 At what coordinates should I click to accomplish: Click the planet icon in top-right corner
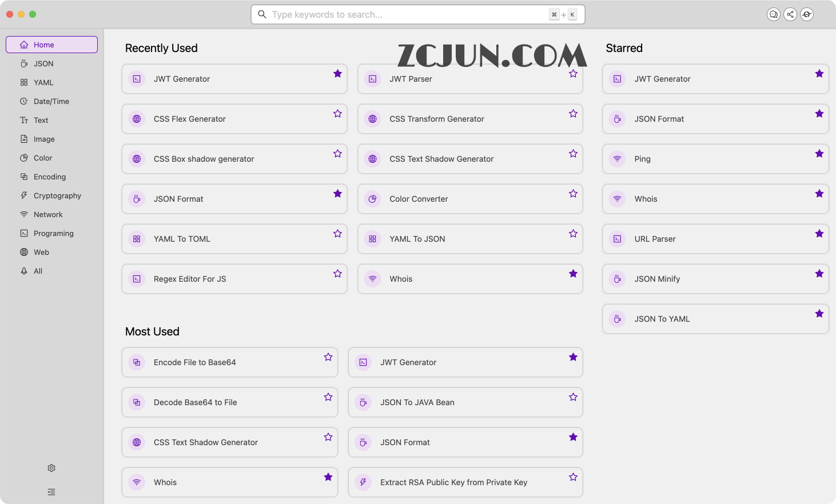(806, 14)
